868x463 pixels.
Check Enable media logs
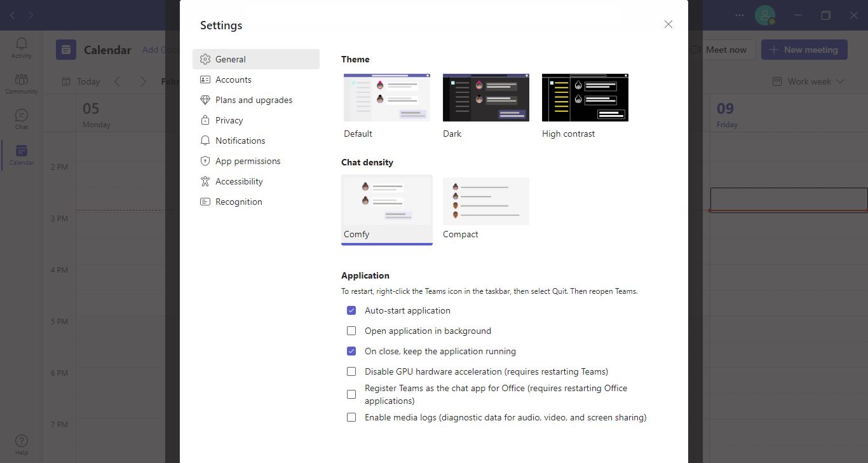point(351,417)
